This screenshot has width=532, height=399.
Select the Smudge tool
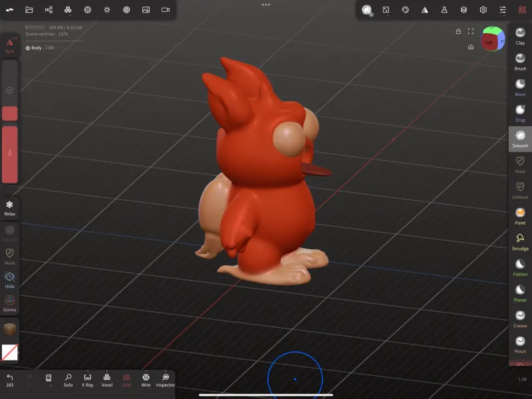click(x=520, y=242)
